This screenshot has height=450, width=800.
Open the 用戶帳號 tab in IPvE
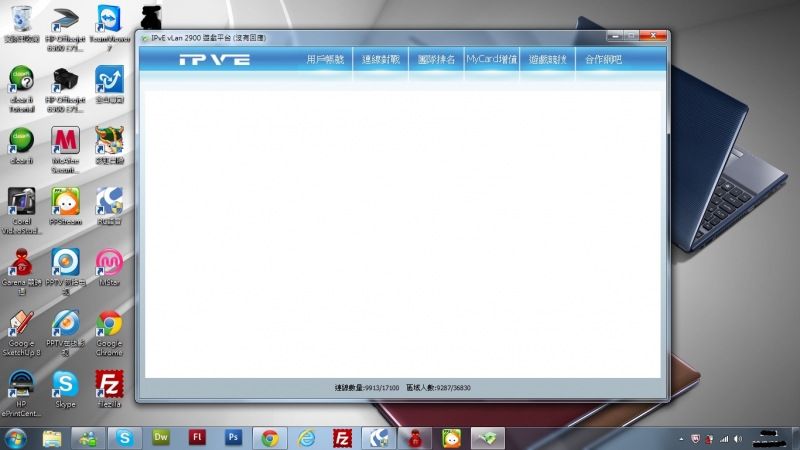coord(325,60)
